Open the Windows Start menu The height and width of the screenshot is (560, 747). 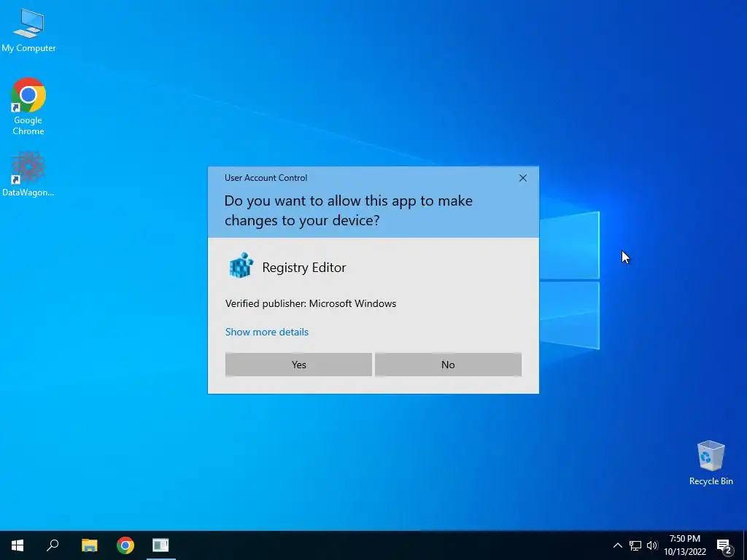point(18,545)
